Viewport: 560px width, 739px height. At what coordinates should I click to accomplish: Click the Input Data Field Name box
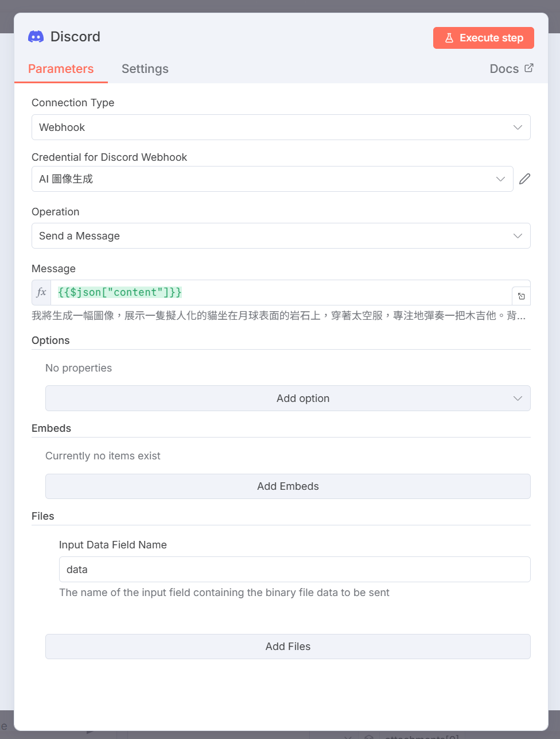pos(294,570)
